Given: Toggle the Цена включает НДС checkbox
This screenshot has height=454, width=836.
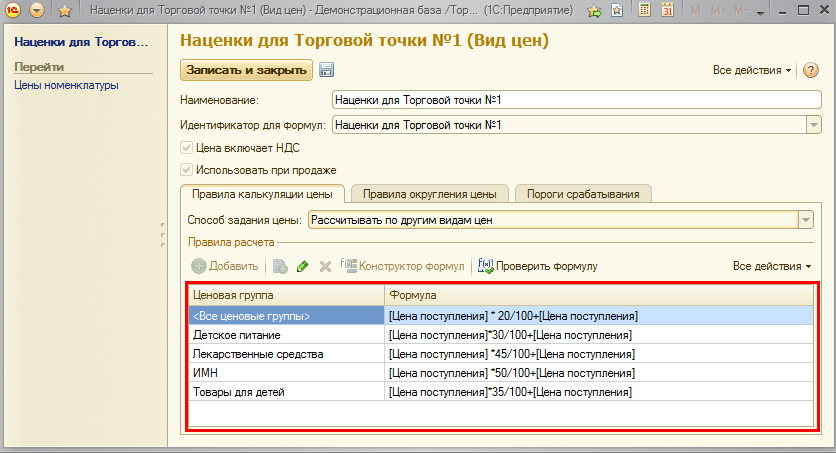Looking at the screenshot, I should [x=186, y=148].
